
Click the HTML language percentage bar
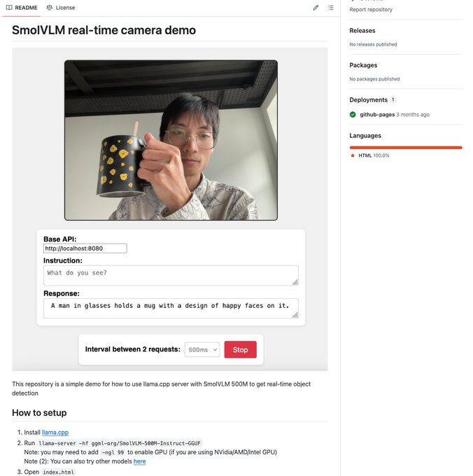[x=406, y=148]
